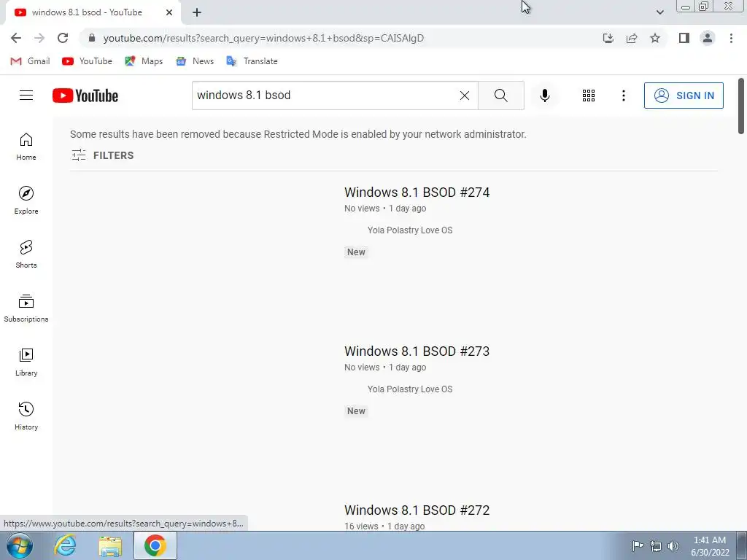This screenshot has height=560, width=747.
Task: Expand the tab search chevron
Action: [x=659, y=12]
